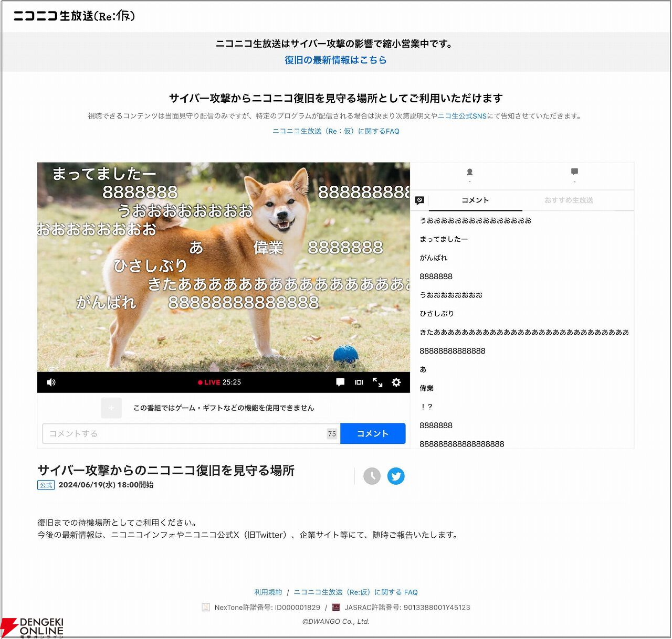Click the comment まってましたー in the list
The height and width of the screenshot is (639, 672).
444,239
